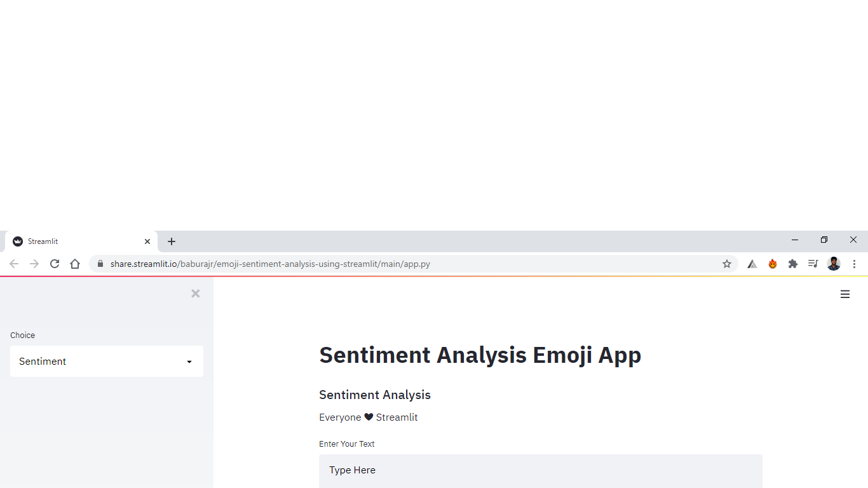Click the Streamlit tab favicon

[x=18, y=241]
